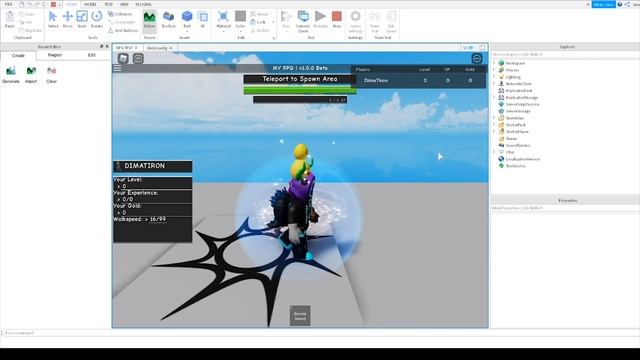Click the Properties filter field
640x360 pixels.
point(565,208)
